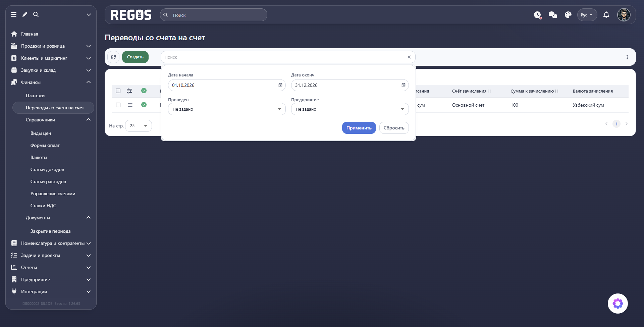
Task: Click the purple flower assistant button
Action: tap(618, 304)
